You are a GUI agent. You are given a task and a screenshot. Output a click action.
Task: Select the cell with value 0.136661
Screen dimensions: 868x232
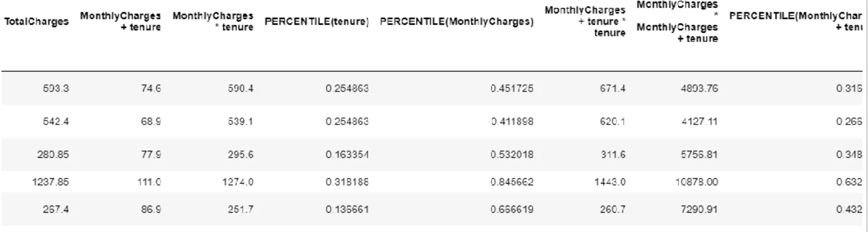[x=347, y=209]
